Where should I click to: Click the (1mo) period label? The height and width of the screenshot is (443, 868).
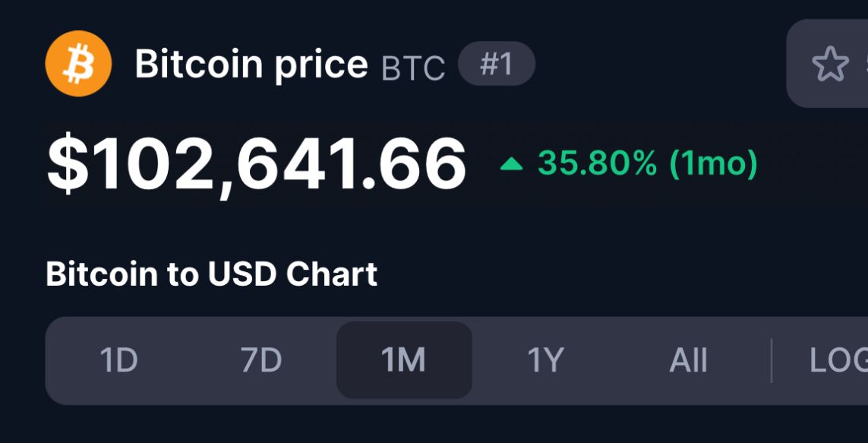pyautogui.click(x=713, y=164)
